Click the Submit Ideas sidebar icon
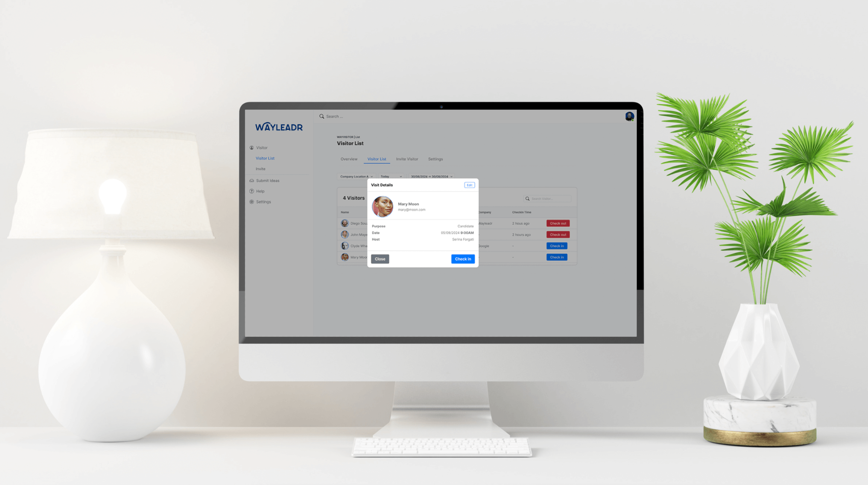 pos(252,180)
